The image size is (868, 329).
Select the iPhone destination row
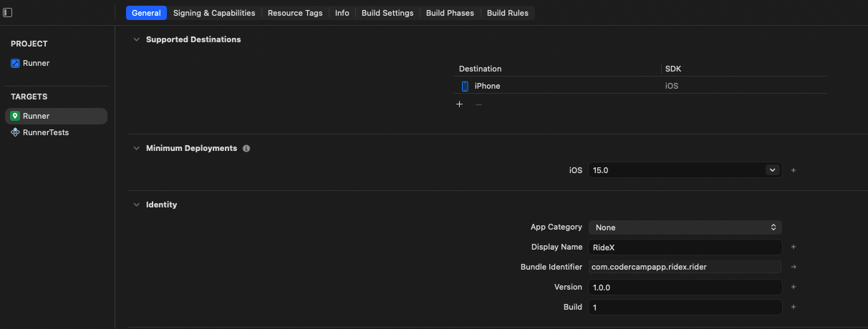tap(641, 86)
